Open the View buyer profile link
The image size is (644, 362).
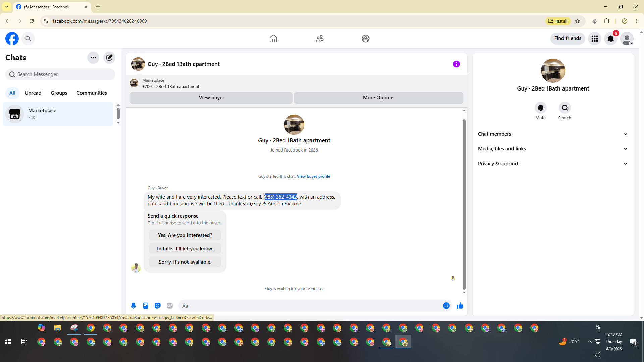click(313, 176)
